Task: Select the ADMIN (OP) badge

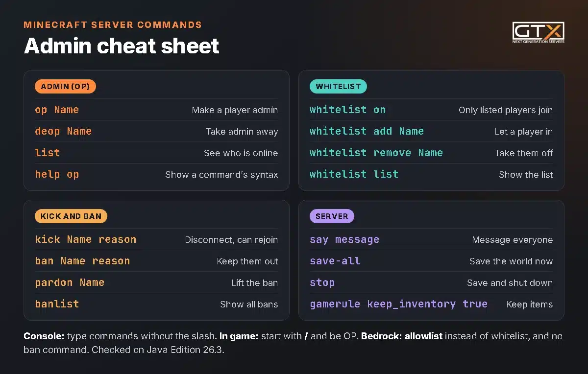Action: click(65, 87)
